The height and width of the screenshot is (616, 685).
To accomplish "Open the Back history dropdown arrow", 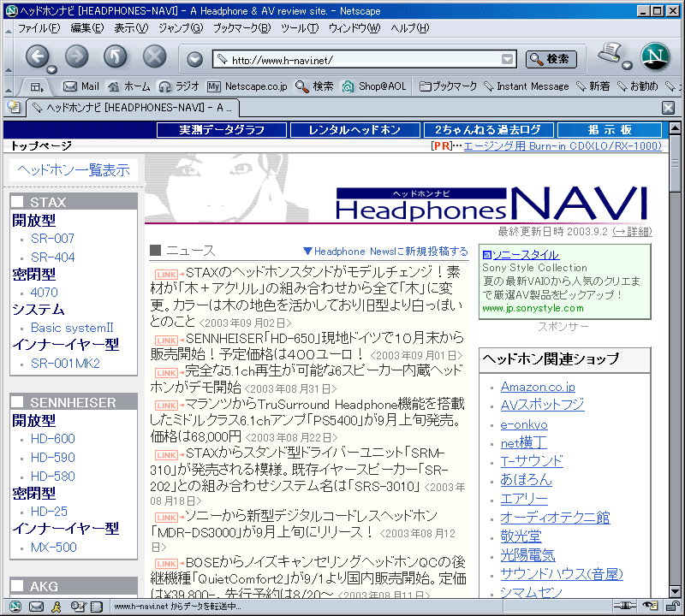I will pos(52,69).
